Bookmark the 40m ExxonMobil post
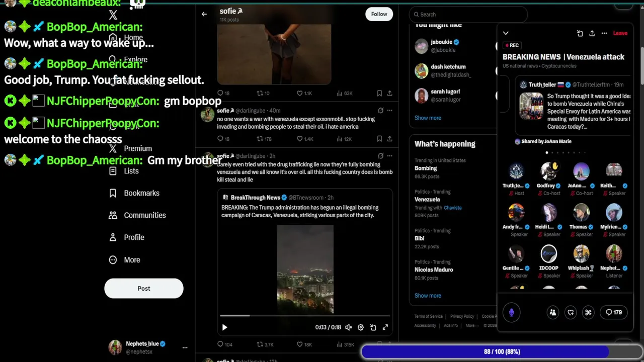Screen dimensions: 644x362 [379, 139]
